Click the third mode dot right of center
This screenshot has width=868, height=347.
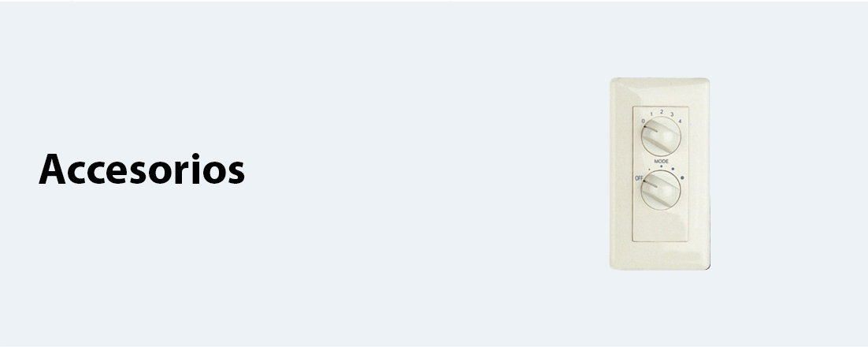click(673, 169)
